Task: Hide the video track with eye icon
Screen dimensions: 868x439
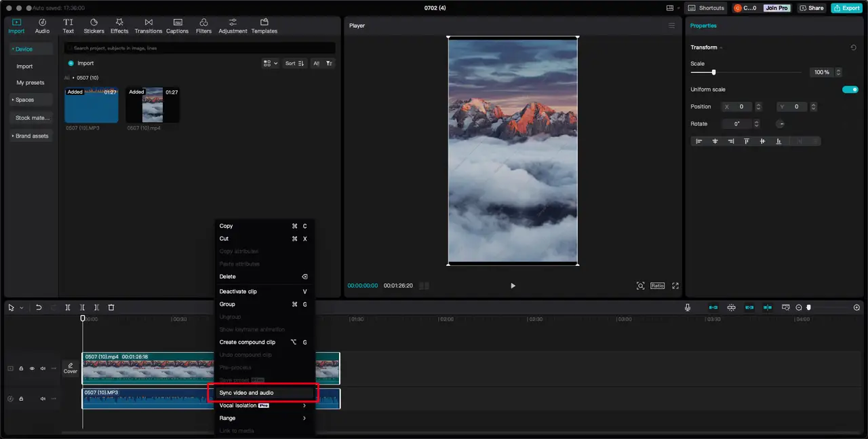Action: (32, 368)
